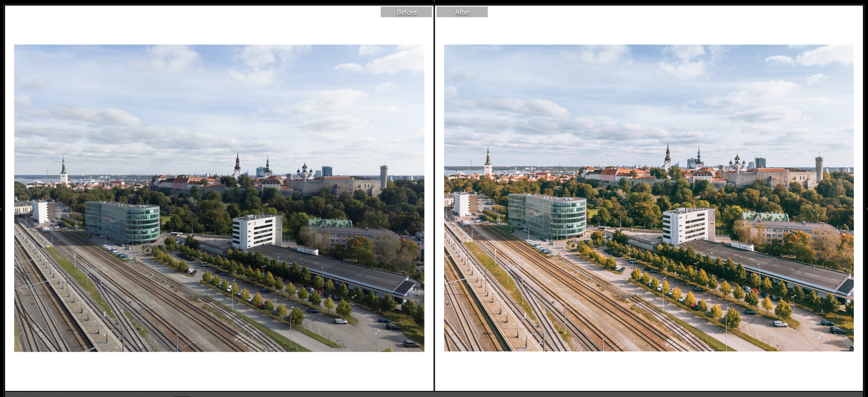Zoom on white office block in Before photo
The image size is (868, 397).
(257, 231)
